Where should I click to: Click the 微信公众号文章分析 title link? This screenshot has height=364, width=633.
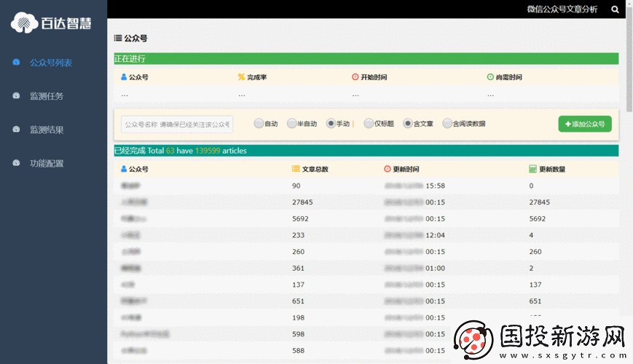point(562,9)
